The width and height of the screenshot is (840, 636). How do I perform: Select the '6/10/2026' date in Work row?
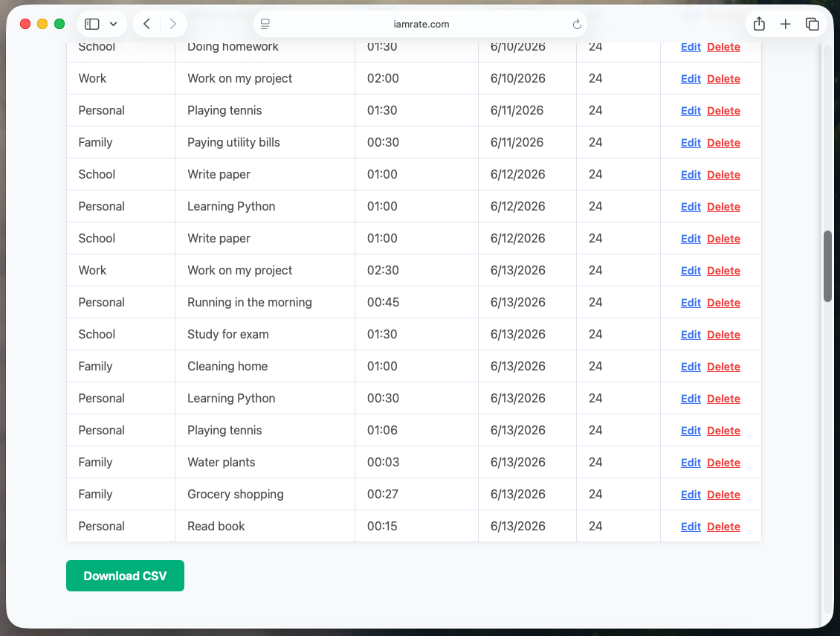point(517,78)
